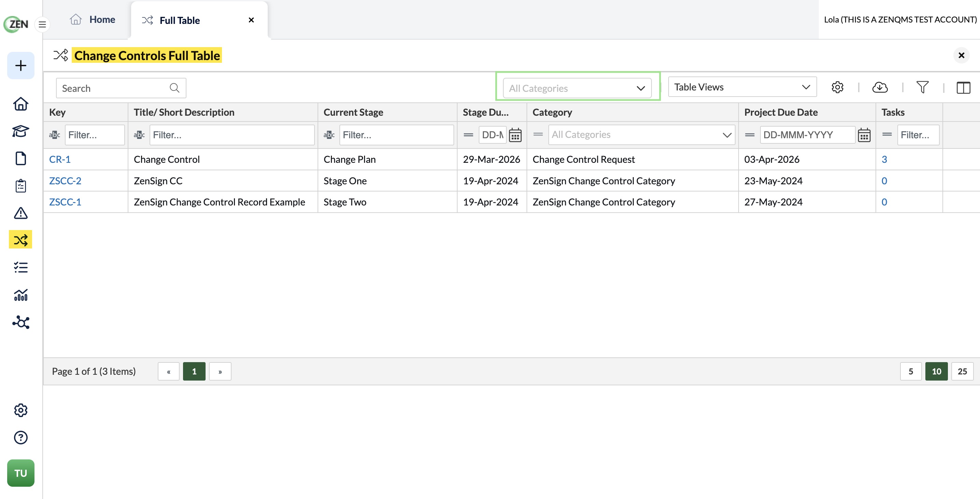Go to previous page arrow
Image resolution: width=980 pixels, height=499 pixels.
point(169,371)
